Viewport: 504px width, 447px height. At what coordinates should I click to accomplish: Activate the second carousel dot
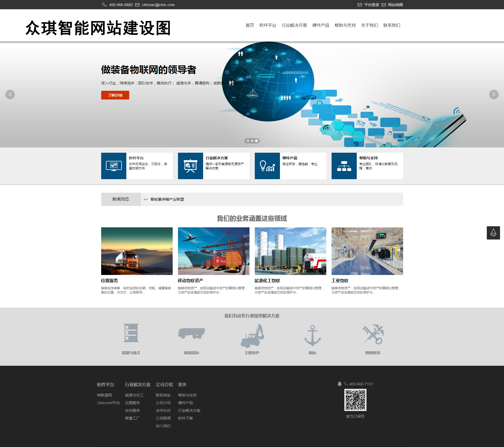(x=252, y=141)
